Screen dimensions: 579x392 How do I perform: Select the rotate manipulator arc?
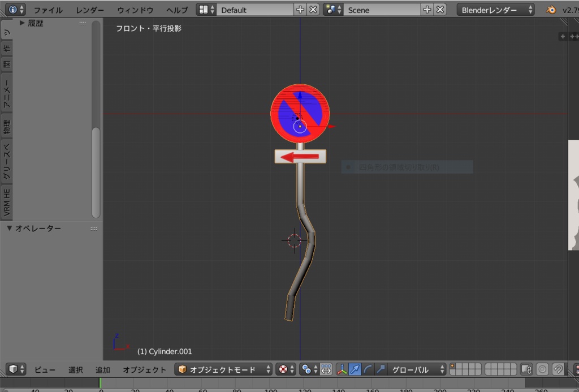(x=368, y=369)
